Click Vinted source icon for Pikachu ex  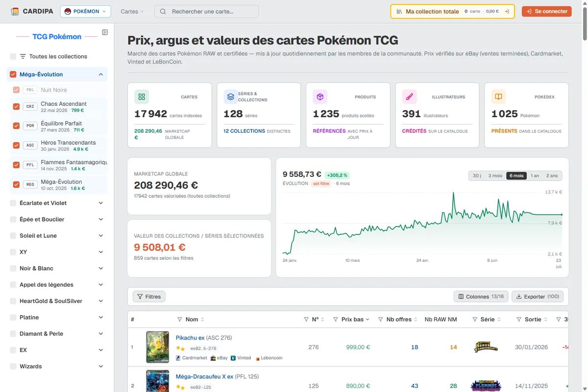233,358
